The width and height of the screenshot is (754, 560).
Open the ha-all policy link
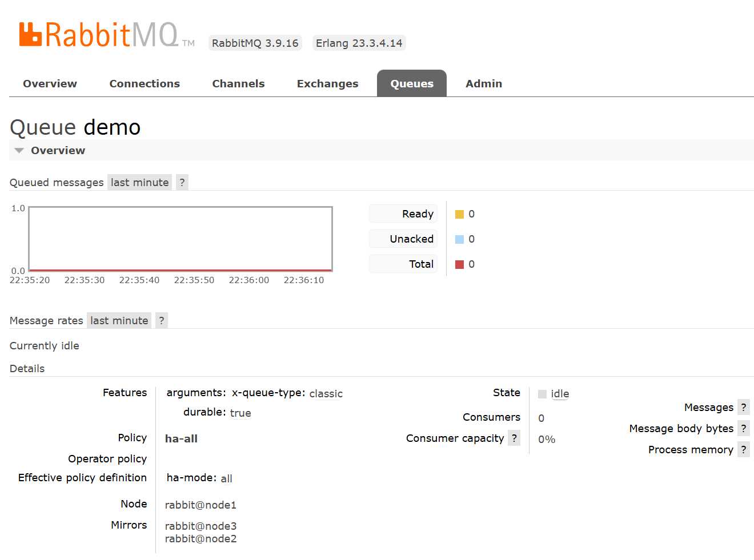181,438
